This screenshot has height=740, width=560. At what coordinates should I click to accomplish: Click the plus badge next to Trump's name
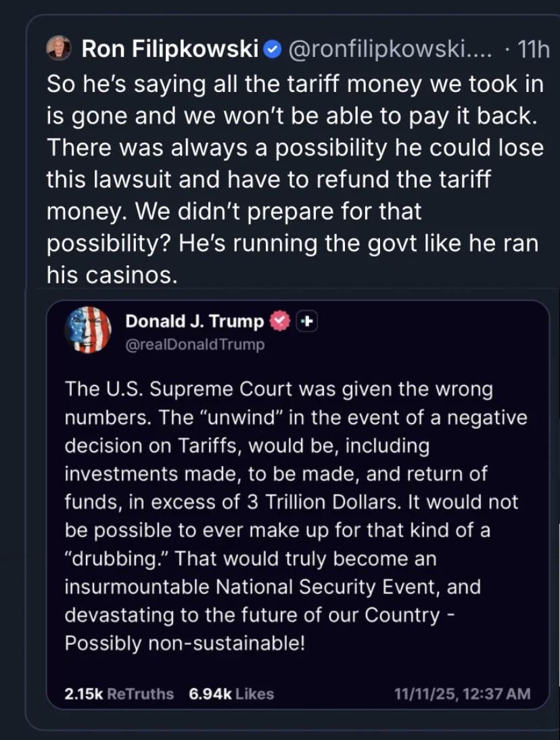pyautogui.click(x=306, y=321)
